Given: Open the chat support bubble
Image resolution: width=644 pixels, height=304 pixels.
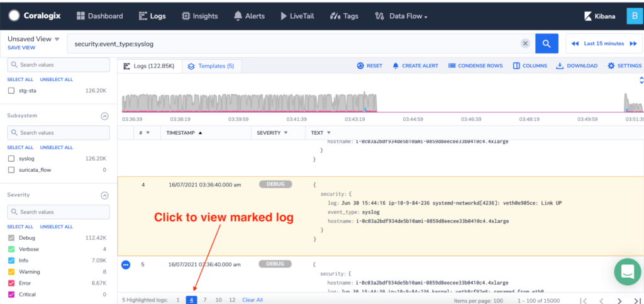Looking at the screenshot, I should [x=628, y=271].
